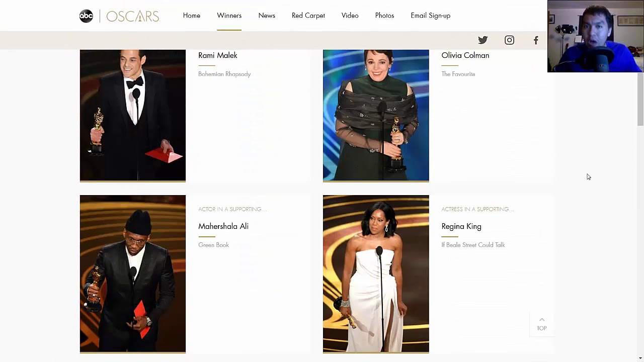Select the Winners menu item
The image size is (644, 362).
[x=229, y=16]
